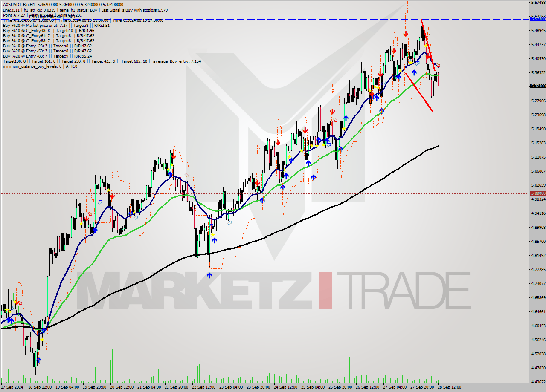
Task: Click the 5.27906 price axis label
Action: pyautogui.click(x=538, y=101)
